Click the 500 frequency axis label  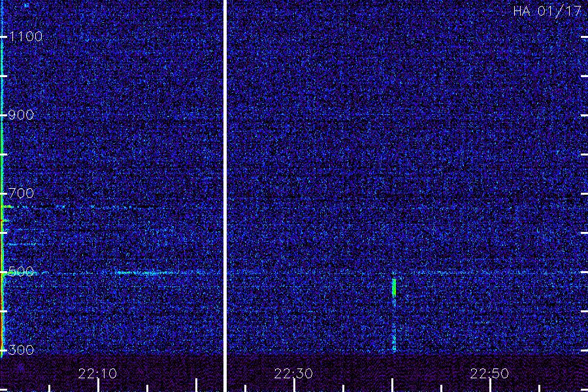21,272
